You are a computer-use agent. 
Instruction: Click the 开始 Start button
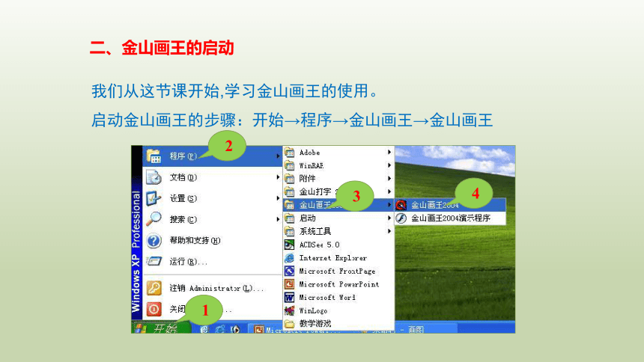pyautogui.click(x=162, y=328)
